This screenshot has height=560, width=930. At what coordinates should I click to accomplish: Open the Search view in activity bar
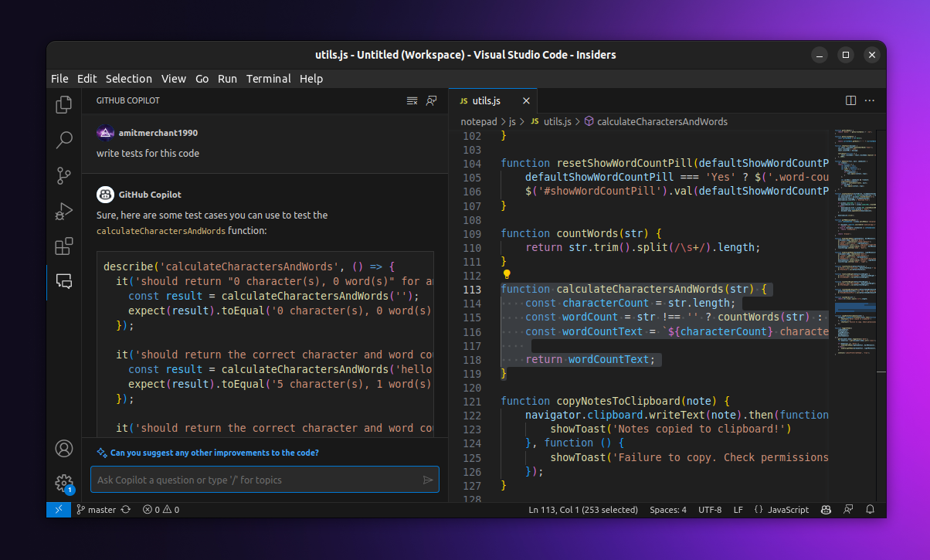pos(64,140)
